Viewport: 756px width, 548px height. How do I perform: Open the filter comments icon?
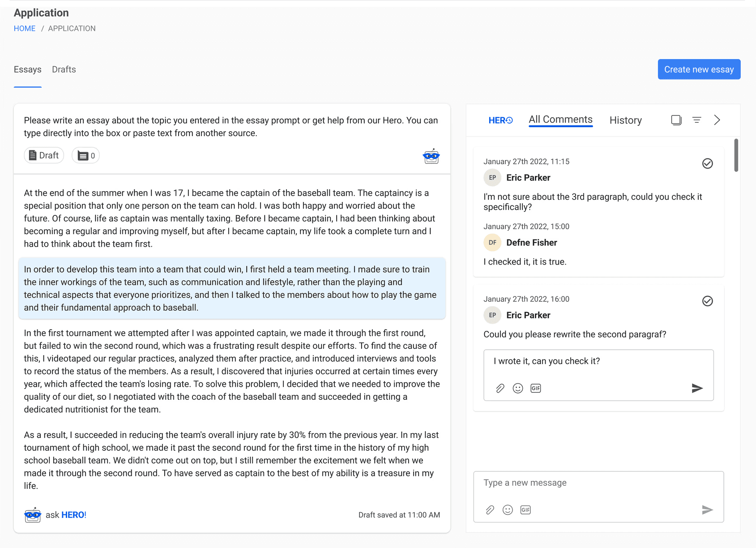697,120
